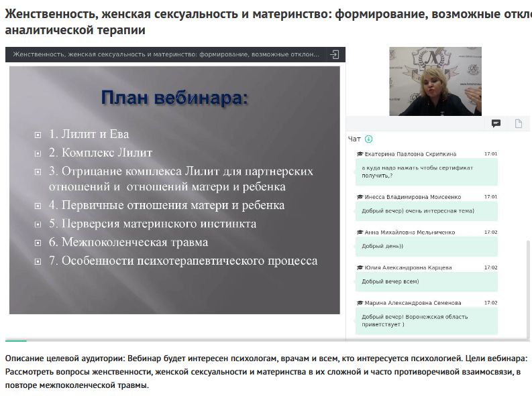Select the name Екатерина Павловна Скрипкина in chat
This screenshot has height=396, width=532.
(410, 153)
